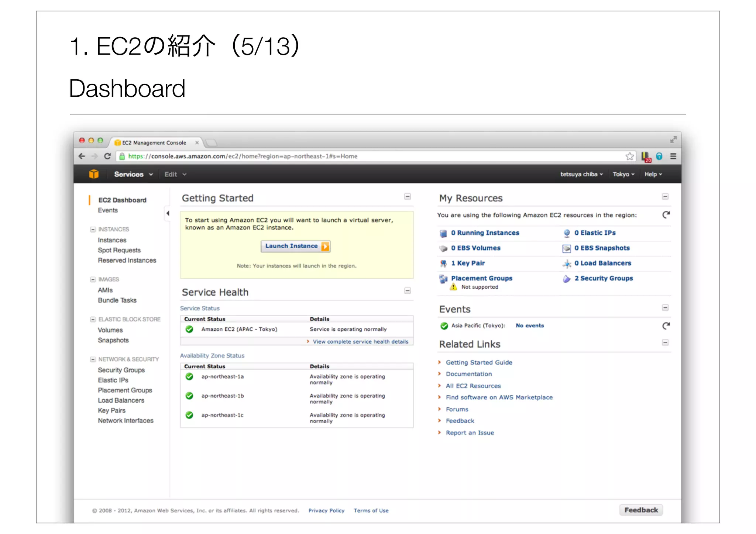Screen dimensions: 756x534
Task: Open the Tokyo region selector
Action: pyautogui.click(x=623, y=174)
